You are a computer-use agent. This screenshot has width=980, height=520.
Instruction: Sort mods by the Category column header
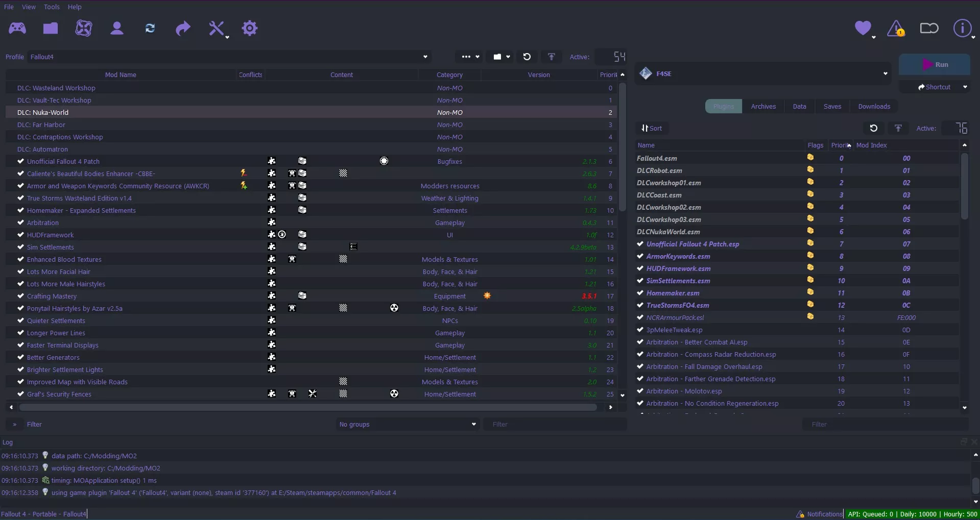click(x=449, y=75)
